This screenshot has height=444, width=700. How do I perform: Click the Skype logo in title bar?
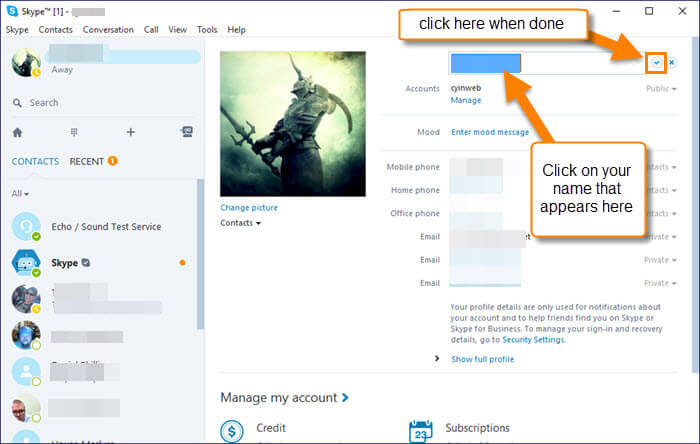12,11
